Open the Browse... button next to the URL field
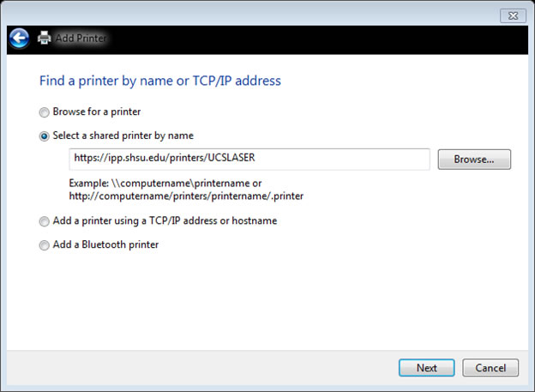 tap(474, 160)
